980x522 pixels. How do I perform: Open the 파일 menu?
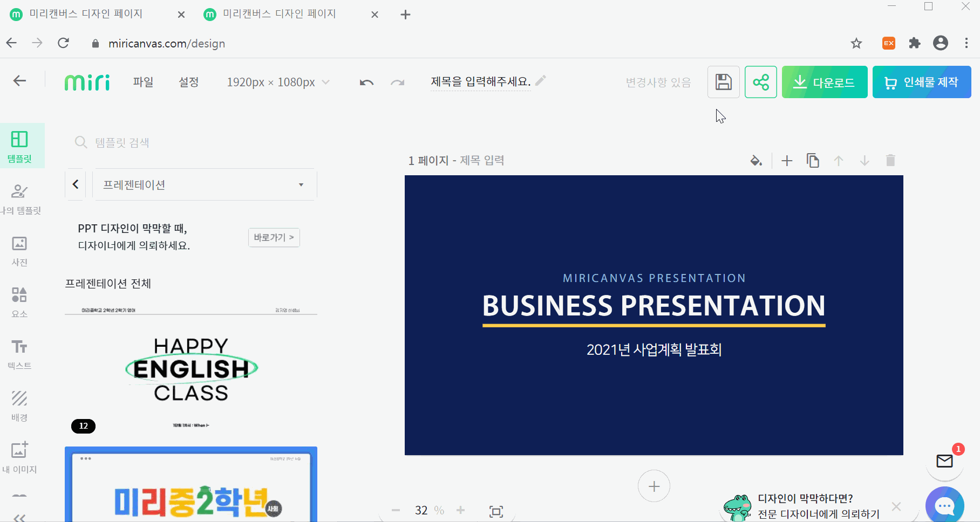(143, 82)
